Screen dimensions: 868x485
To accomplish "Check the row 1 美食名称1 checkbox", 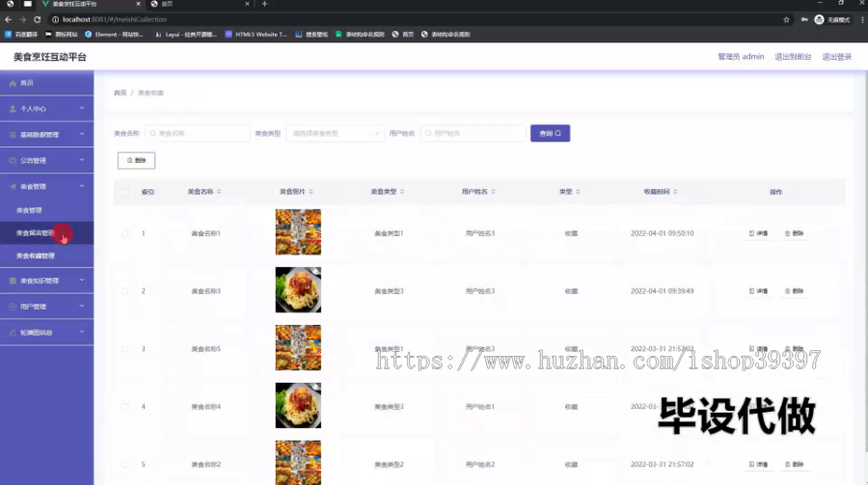I will point(125,233).
